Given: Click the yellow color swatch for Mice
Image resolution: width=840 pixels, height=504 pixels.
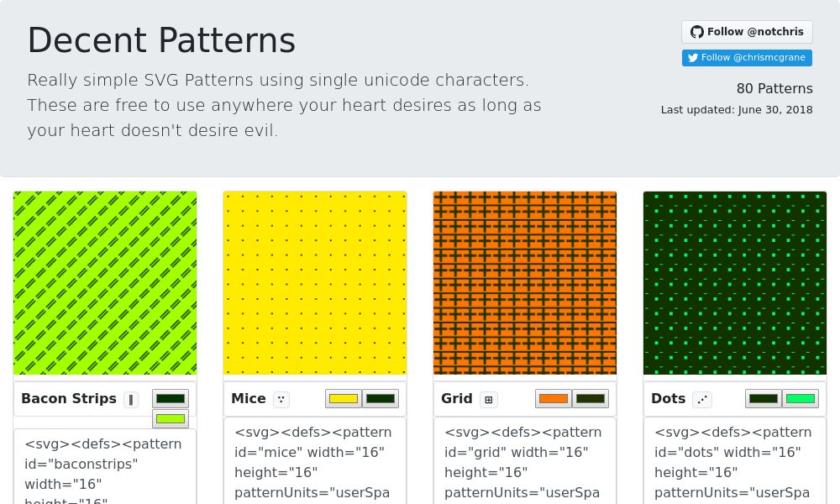Looking at the screenshot, I should point(343,398).
